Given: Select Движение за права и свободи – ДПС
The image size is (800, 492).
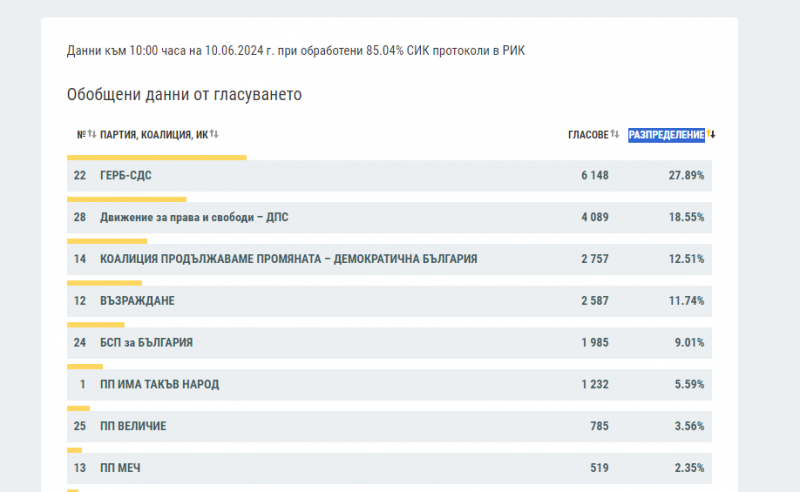Looking at the screenshot, I should (x=194, y=217).
